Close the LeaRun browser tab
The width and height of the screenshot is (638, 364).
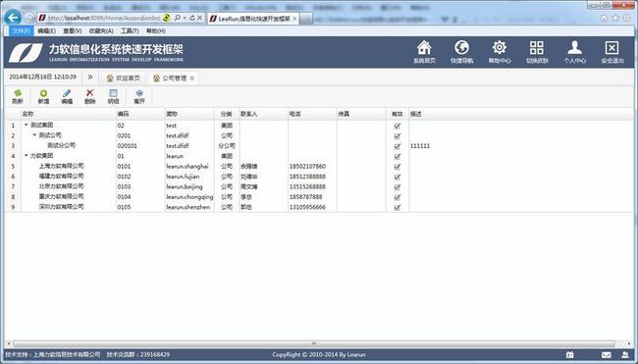(294, 19)
